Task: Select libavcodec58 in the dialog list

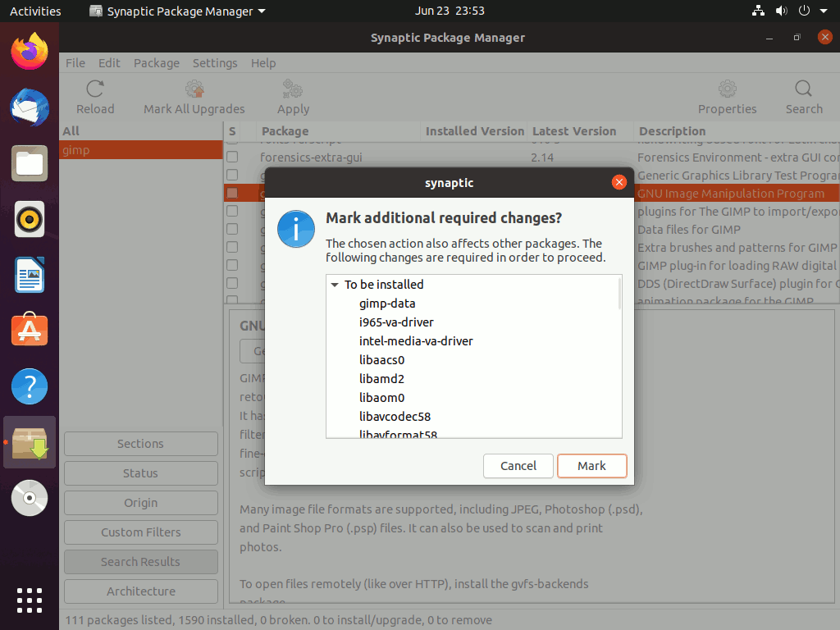Action: [x=395, y=416]
